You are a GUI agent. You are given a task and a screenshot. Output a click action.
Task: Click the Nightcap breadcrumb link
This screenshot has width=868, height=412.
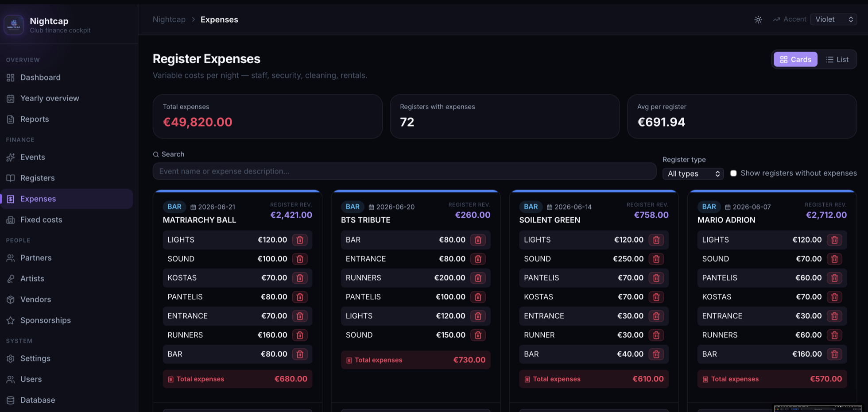pos(169,19)
